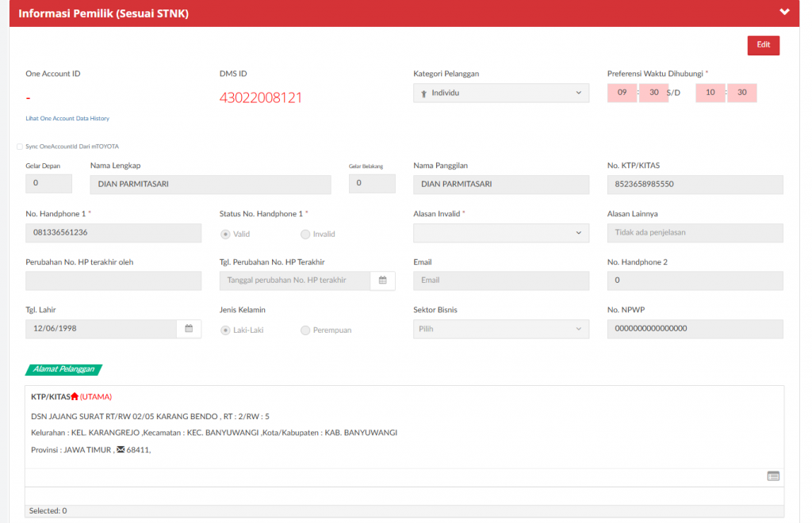
Task: Choose Perempuan gender option
Action: pyautogui.click(x=305, y=330)
